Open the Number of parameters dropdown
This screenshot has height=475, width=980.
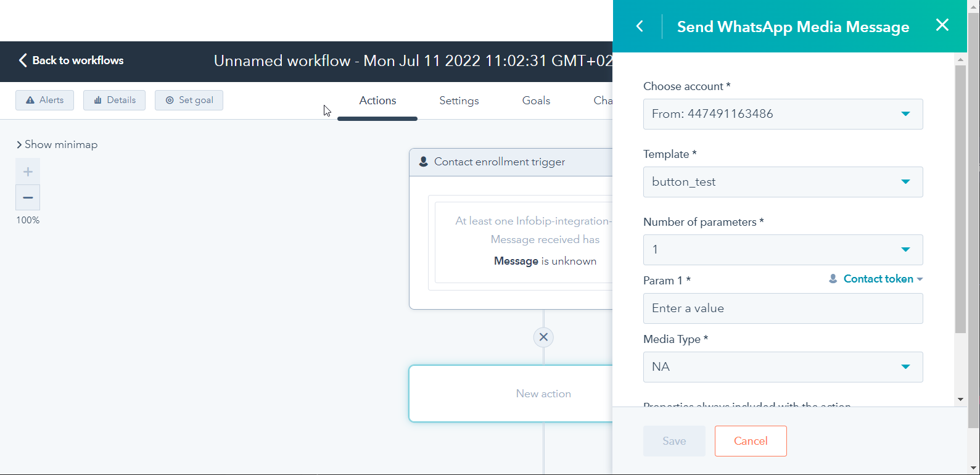pyautogui.click(x=783, y=250)
